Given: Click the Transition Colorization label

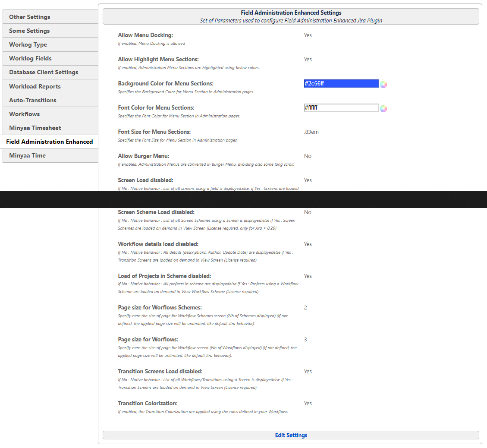Looking at the screenshot, I should (x=148, y=403).
